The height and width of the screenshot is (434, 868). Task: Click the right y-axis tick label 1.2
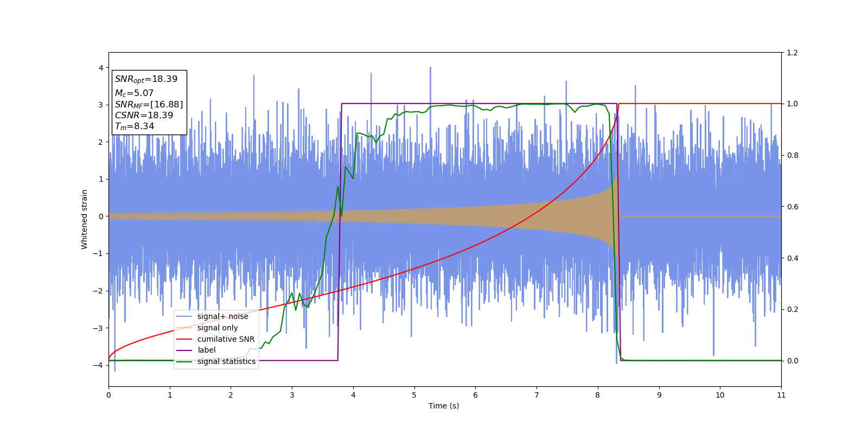click(x=793, y=53)
